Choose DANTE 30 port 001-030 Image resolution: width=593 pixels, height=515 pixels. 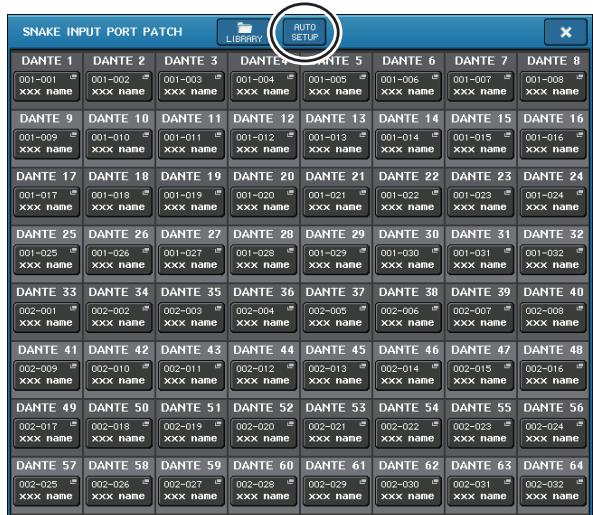coord(408,260)
